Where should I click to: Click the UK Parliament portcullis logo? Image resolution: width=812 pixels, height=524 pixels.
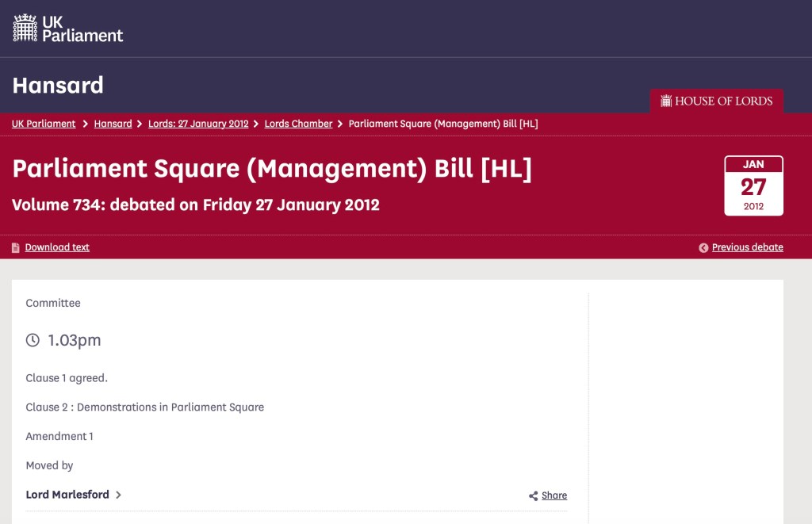click(25, 28)
